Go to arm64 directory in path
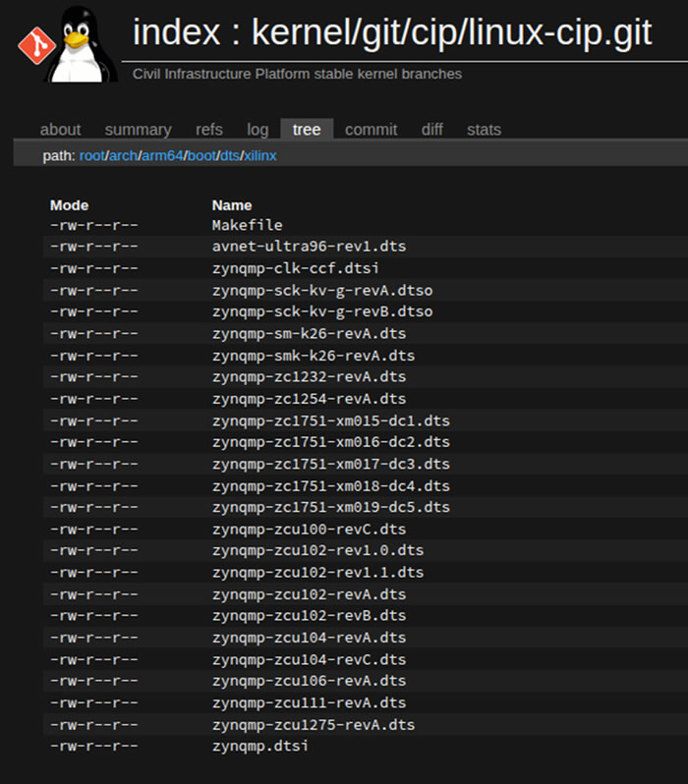 click(x=163, y=156)
